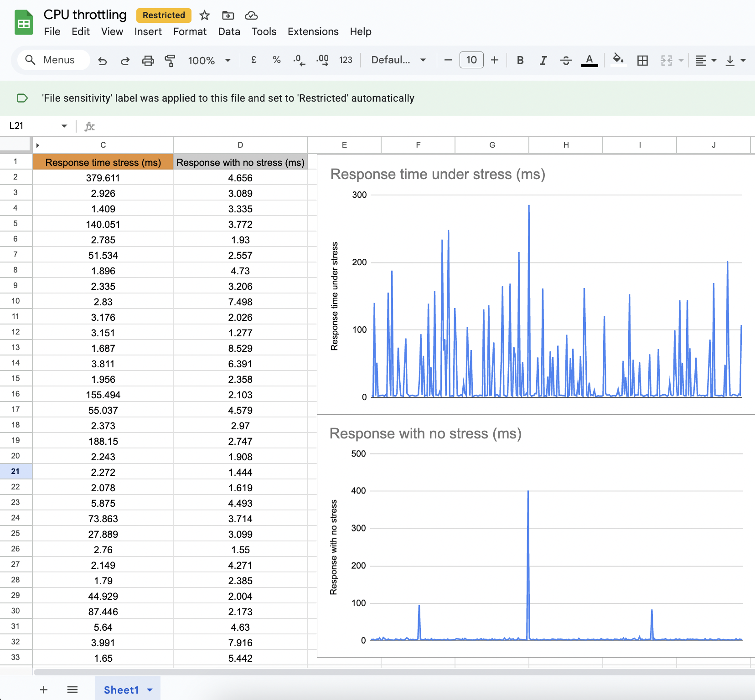Toggle bold formatting
The width and height of the screenshot is (755, 700).
click(x=520, y=60)
